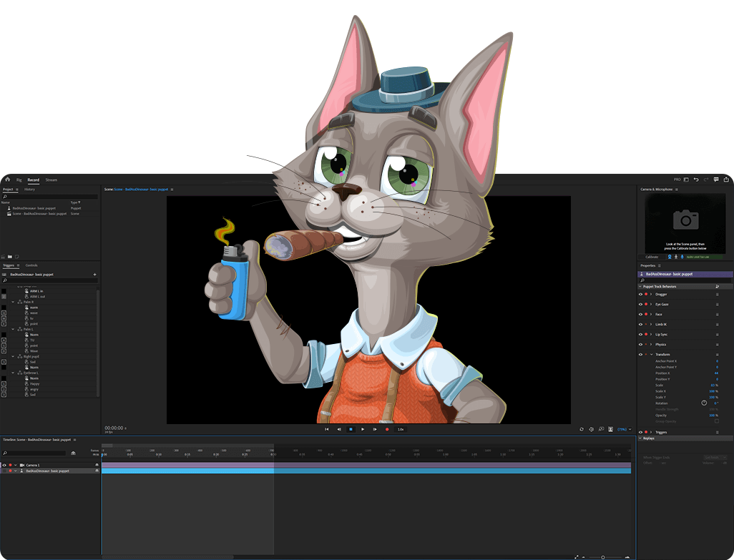The height and width of the screenshot is (560, 734).
Task: Click the Stop button under the scene
Action: click(x=351, y=429)
